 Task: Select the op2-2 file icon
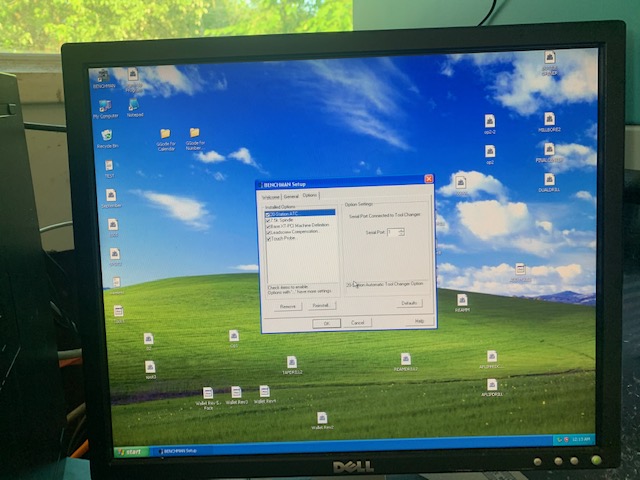coord(490,124)
